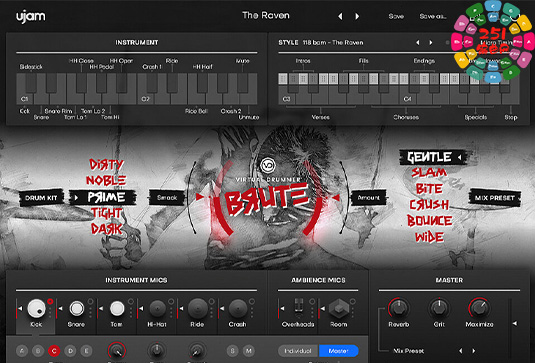
Task: Choose the Noble drum kit
Action: click(x=106, y=180)
